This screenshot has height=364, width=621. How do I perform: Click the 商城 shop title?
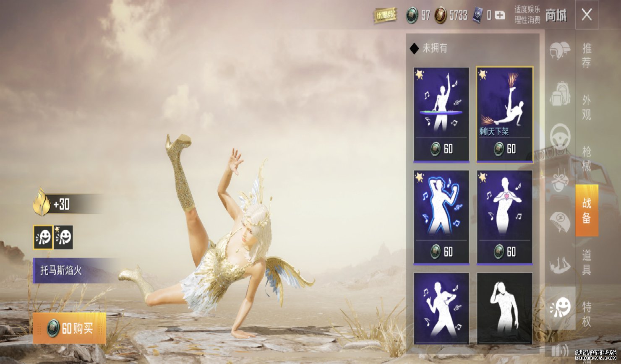[556, 16]
